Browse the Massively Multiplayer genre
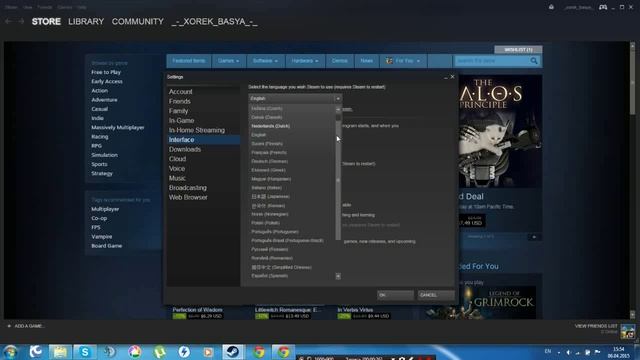Image resolution: width=640 pixels, height=360 pixels. pos(118,127)
